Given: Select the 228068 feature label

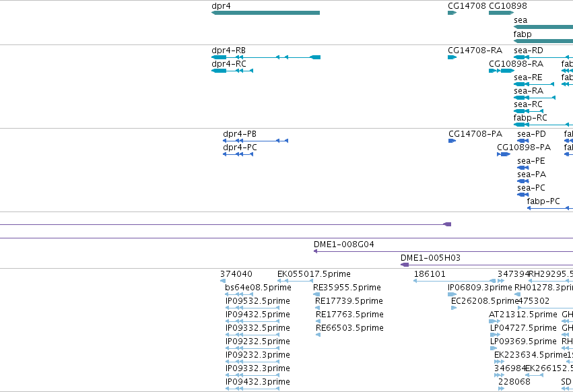Looking at the screenshot, I should coord(514,382).
